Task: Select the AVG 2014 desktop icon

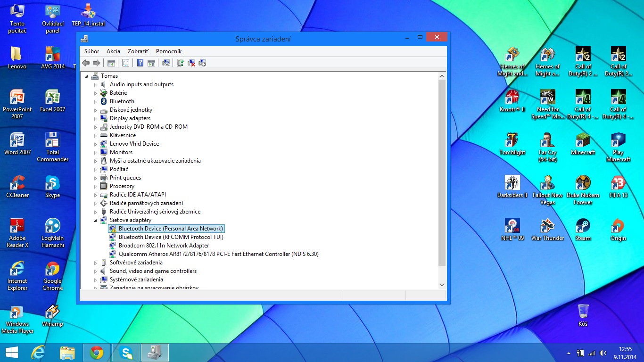Action: [53, 58]
